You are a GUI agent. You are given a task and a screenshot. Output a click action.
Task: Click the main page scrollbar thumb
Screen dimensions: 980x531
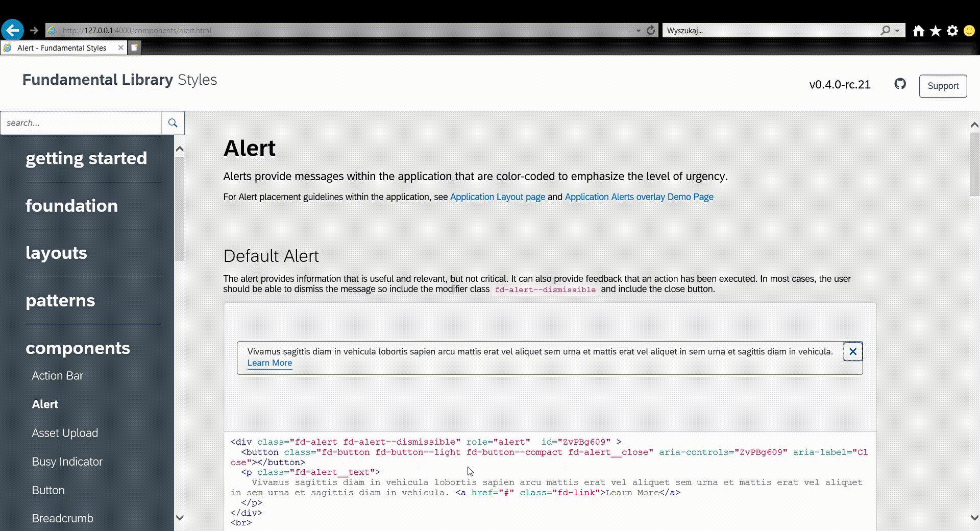tap(974, 164)
